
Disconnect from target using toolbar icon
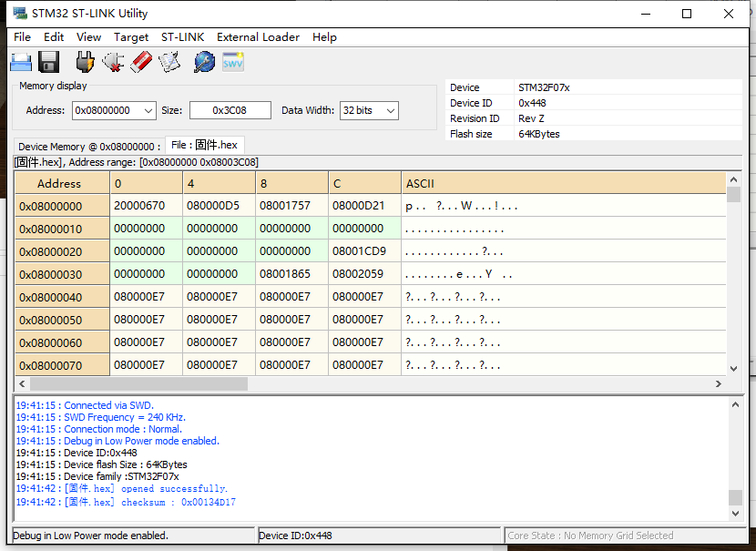[113, 62]
